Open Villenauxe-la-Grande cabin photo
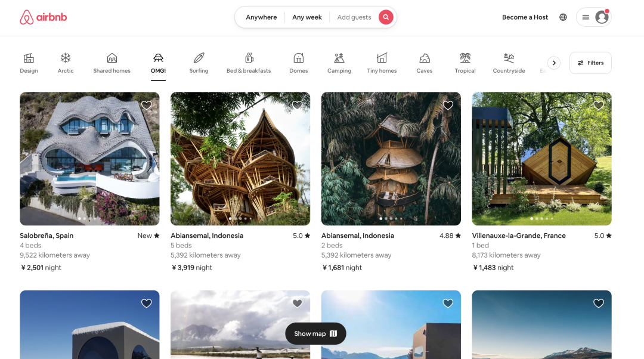 pos(541,159)
